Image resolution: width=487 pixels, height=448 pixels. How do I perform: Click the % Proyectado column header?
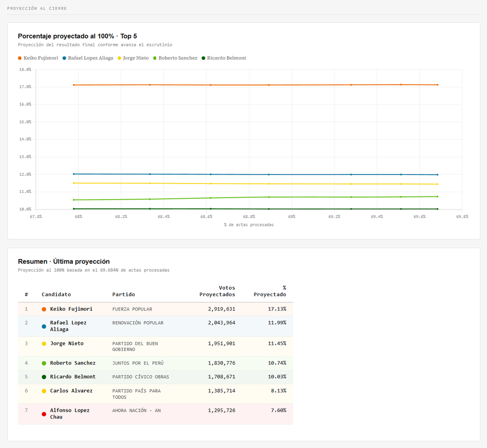(x=270, y=291)
